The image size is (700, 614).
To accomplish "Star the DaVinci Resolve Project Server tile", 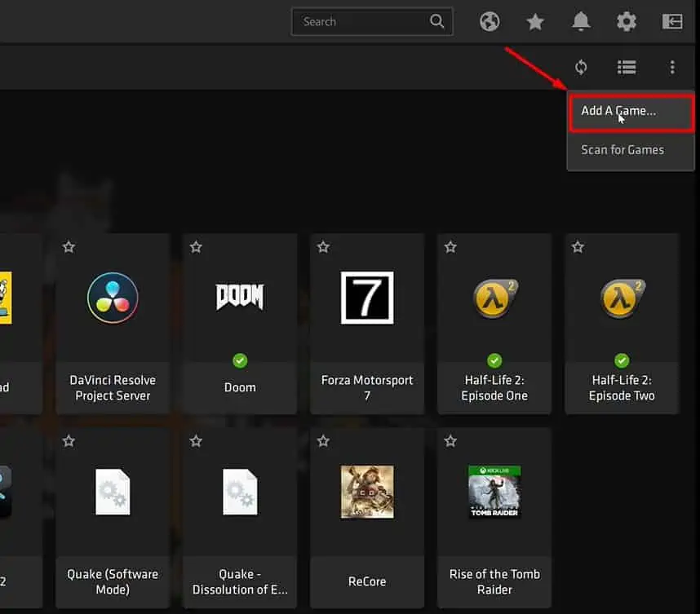I will point(69,247).
